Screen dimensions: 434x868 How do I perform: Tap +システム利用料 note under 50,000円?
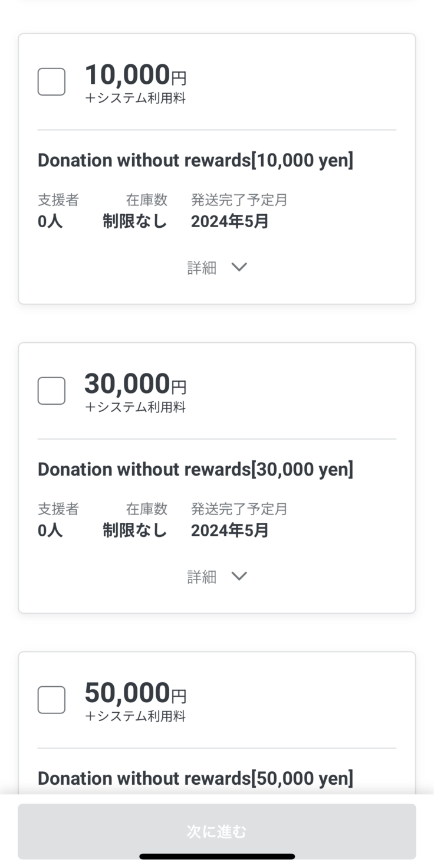[x=135, y=716]
